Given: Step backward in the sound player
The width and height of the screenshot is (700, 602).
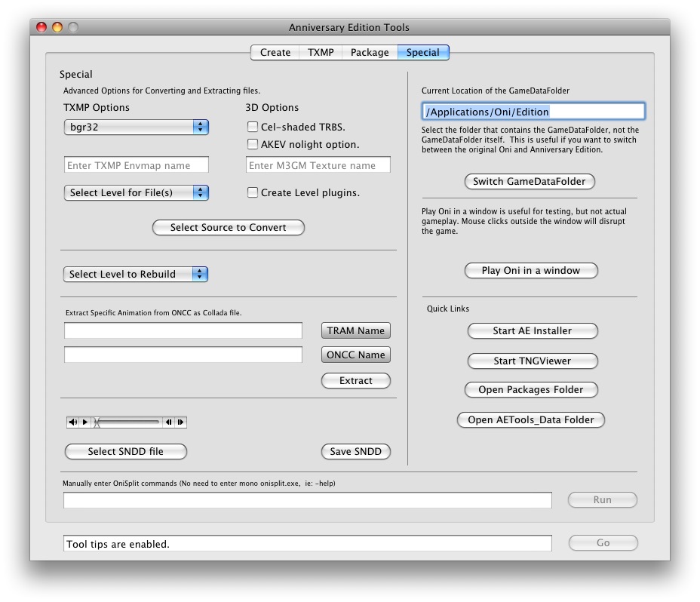Looking at the screenshot, I should [168, 422].
